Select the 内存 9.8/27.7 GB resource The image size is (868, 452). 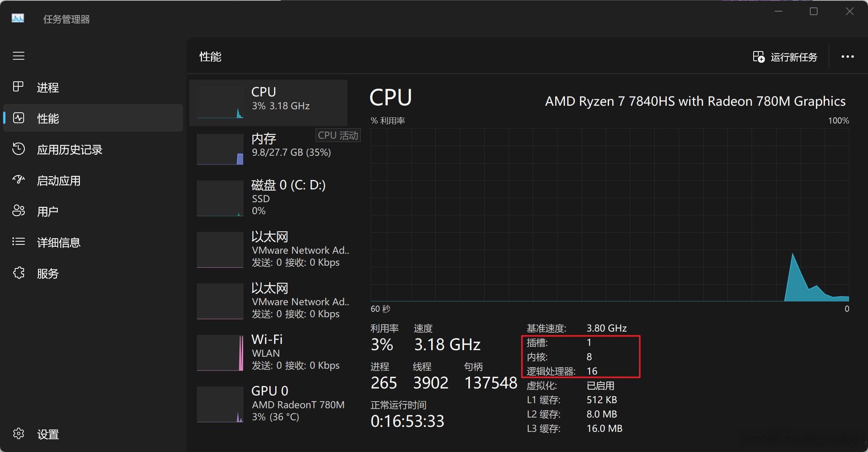pyautogui.click(x=268, y=149)
